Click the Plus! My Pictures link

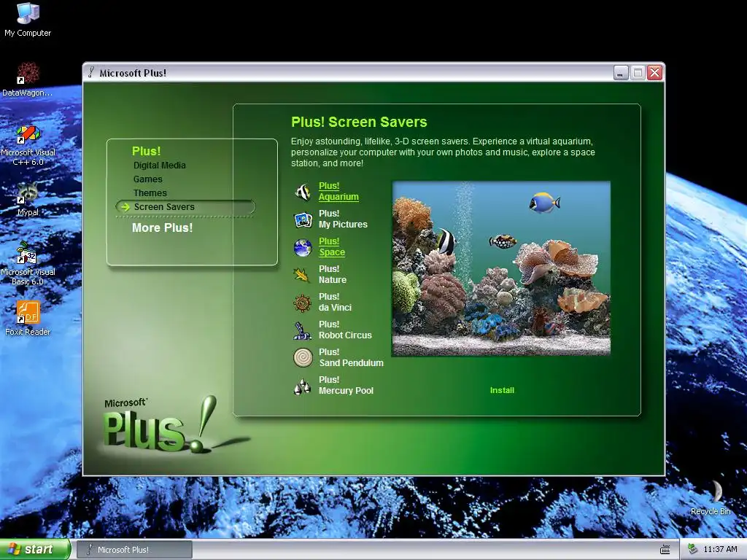point(343,219)
